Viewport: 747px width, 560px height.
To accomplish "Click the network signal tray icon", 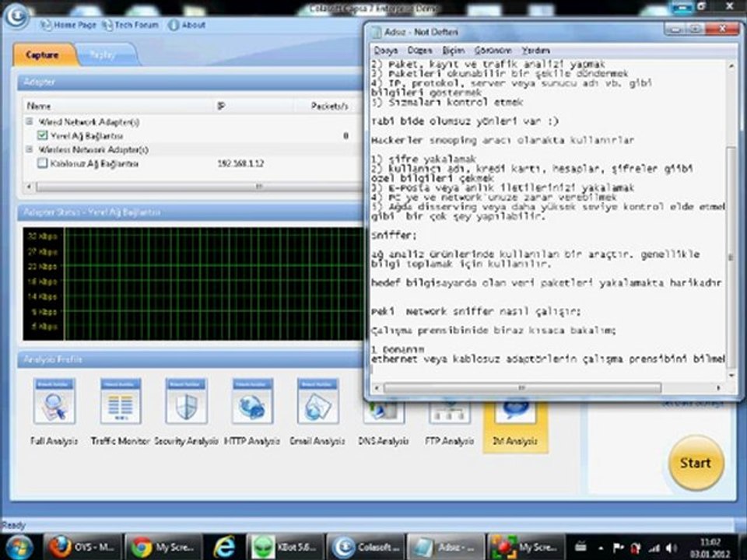I will (x=655, y=548).
